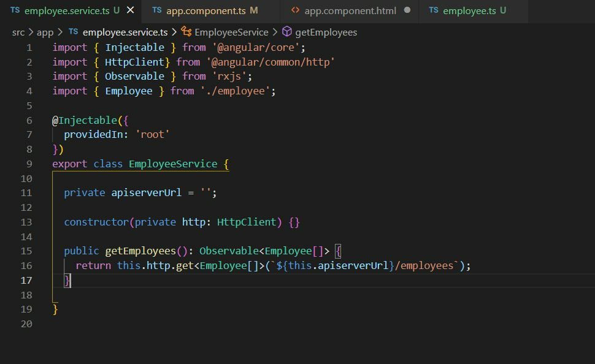This screenshot has height=364, width=595.
Task: Click the @Injectable decorator
Action: click(85, 121)
